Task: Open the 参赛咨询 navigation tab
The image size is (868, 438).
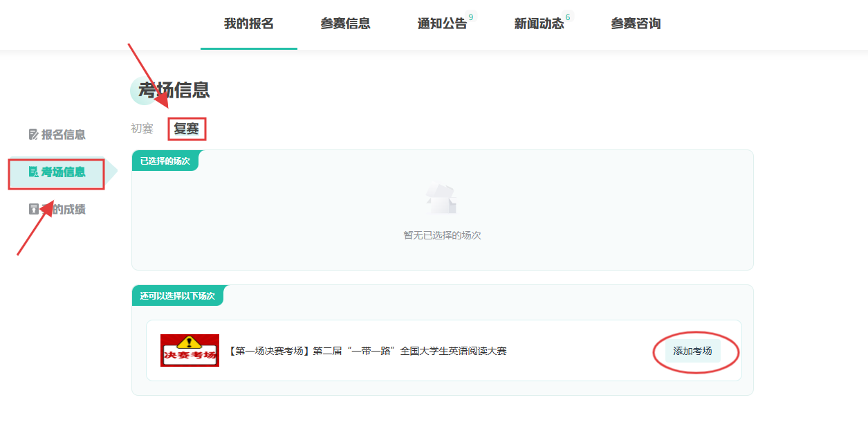Action: pos(636,24)
